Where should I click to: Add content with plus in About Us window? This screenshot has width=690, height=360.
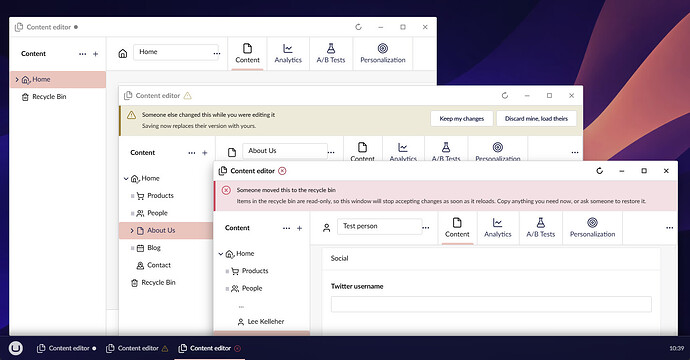tap(205, 153)
